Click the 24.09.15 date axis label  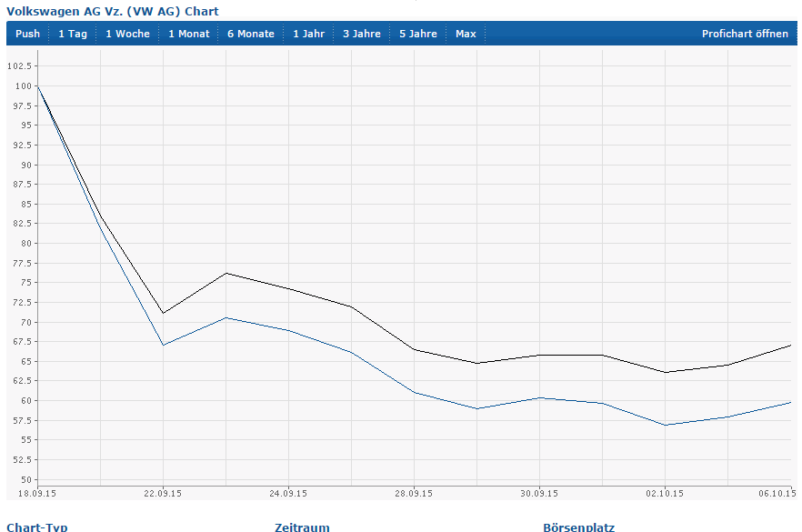click(288, 494)
